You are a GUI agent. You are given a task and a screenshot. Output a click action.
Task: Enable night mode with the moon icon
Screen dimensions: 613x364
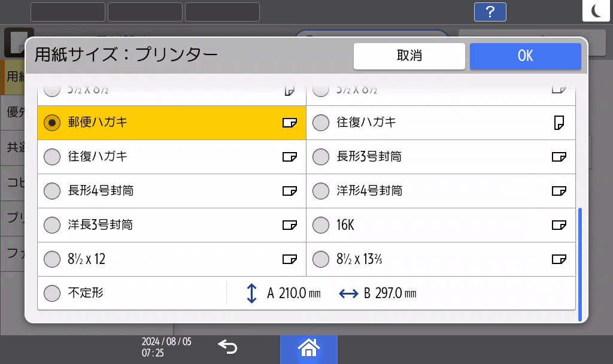point(596,10)
